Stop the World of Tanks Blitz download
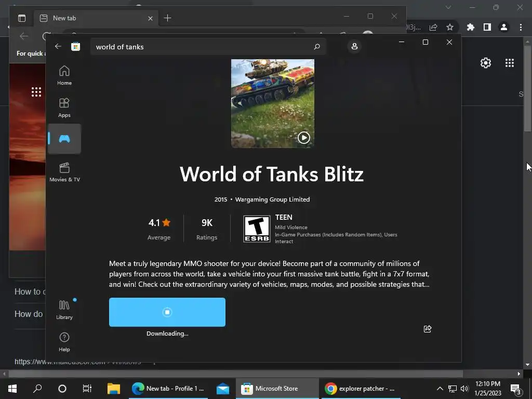This screenshot has height=399, width=532. pos(167,312)
